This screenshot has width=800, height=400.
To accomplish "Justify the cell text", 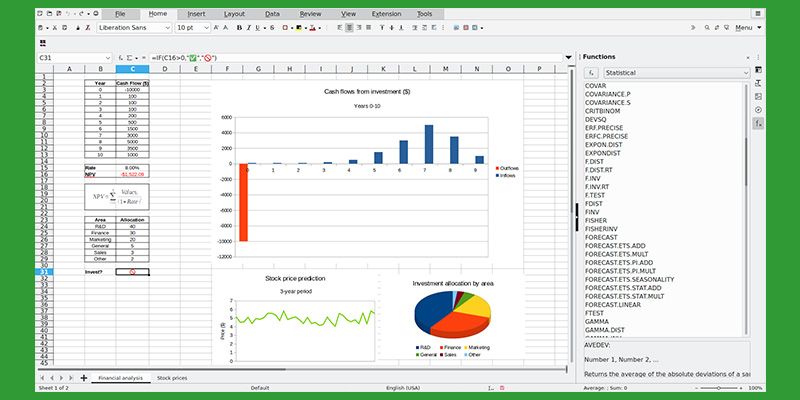I will 368,28.
